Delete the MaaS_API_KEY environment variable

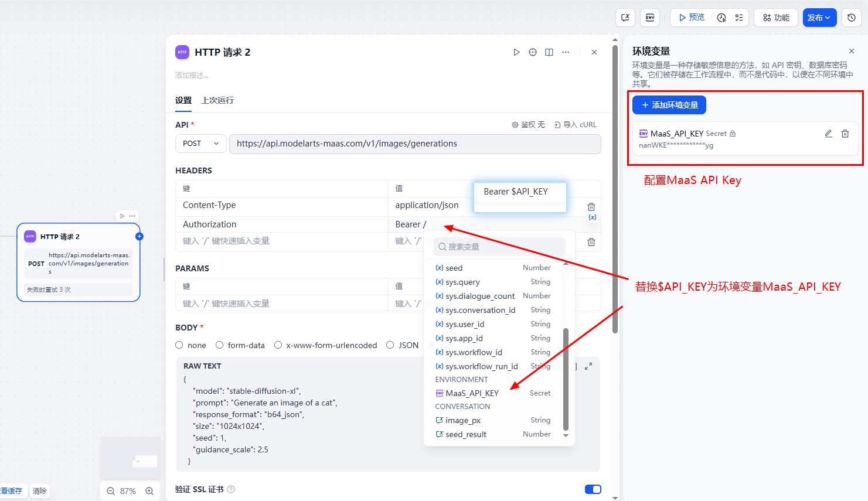(x=845, y=134)
